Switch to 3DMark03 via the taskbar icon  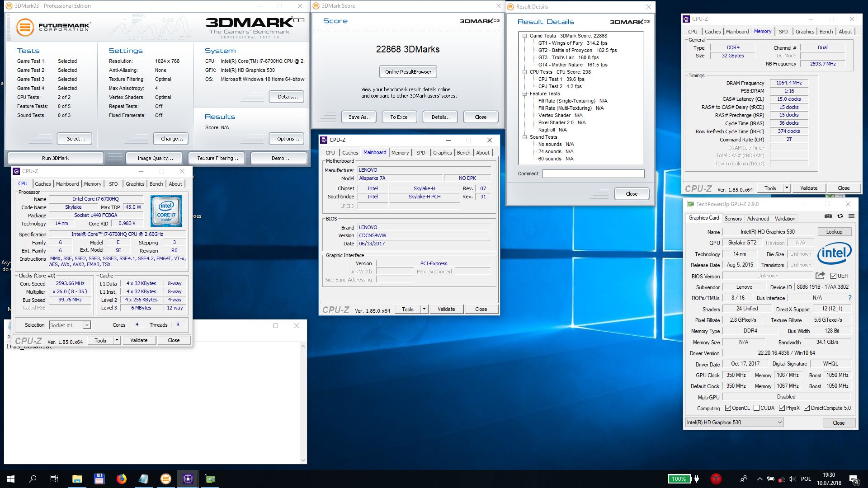[x=166, y=479]
